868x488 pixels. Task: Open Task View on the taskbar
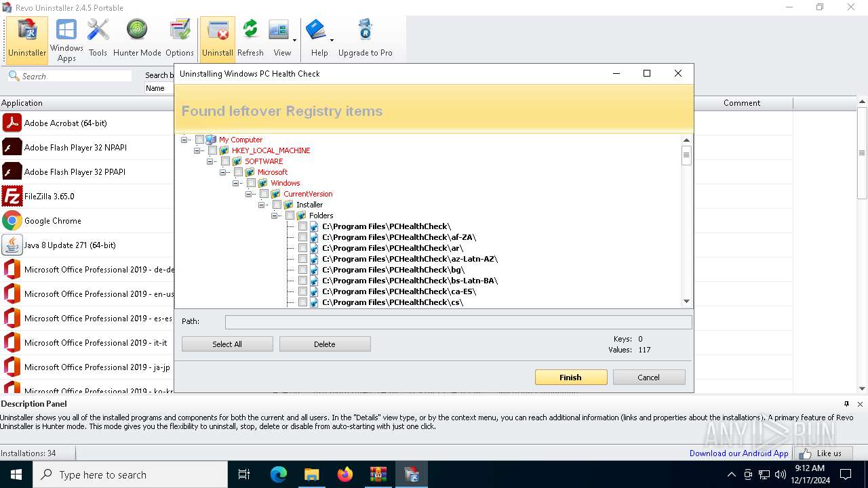[x=244, y=474]
